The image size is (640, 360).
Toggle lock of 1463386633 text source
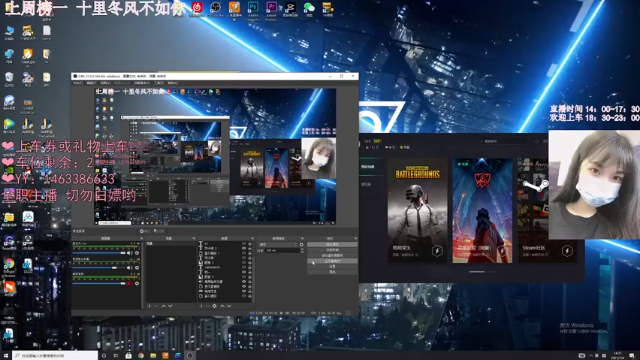[250, 267]
